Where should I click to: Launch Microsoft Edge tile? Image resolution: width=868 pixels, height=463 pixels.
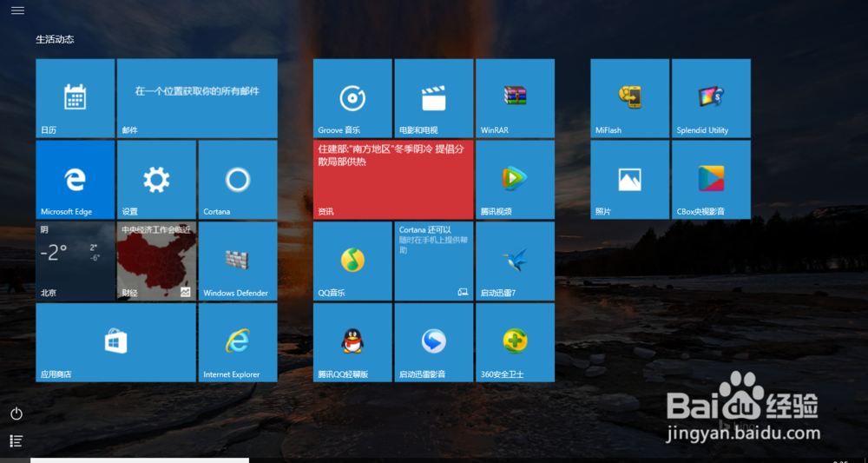76,180
